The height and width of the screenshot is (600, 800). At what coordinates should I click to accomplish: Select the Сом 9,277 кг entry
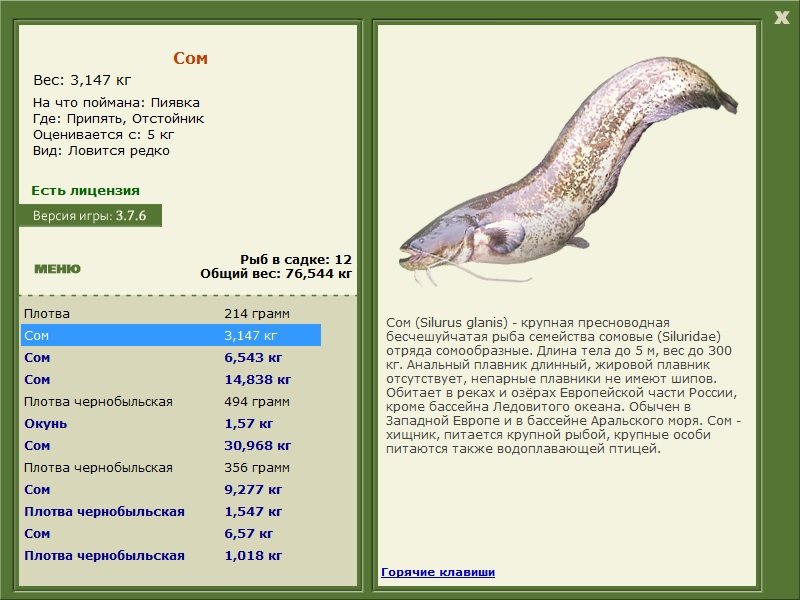pos(171,489)
